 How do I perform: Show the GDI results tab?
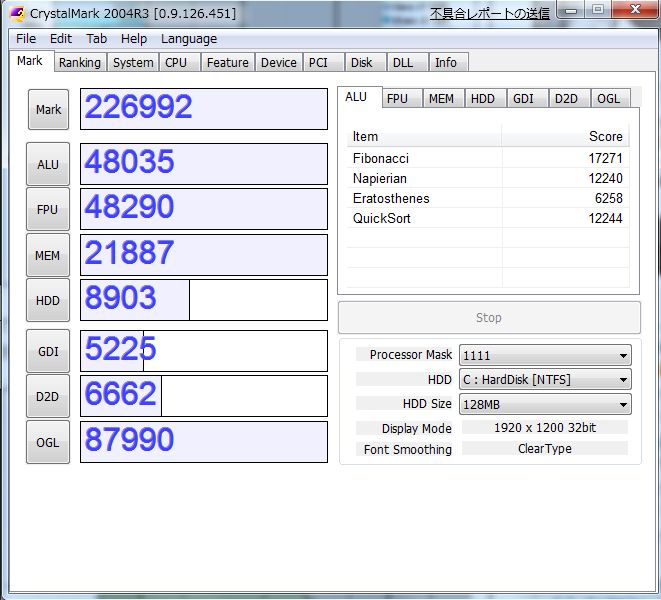click(522, 98)
